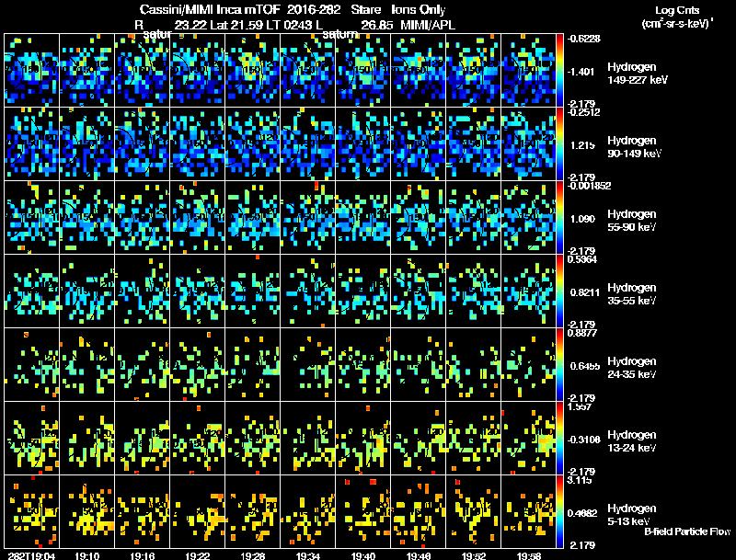
Task: Click the '-0.001852' colorbar value
Action: pos(589,186)
